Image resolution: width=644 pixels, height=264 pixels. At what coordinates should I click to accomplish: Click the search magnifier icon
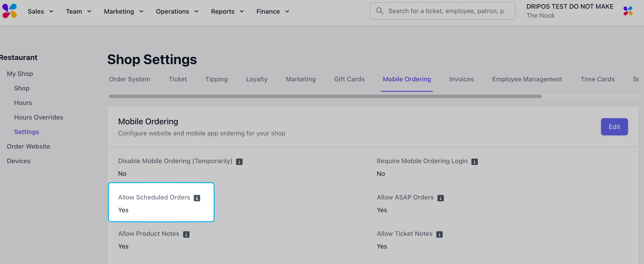coord(379,11)
